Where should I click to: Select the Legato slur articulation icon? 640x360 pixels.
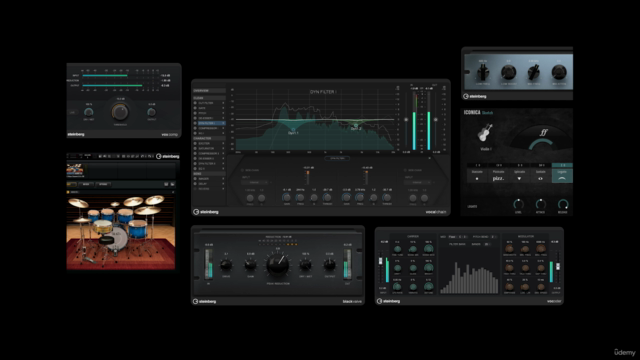[x=562, y=178]
